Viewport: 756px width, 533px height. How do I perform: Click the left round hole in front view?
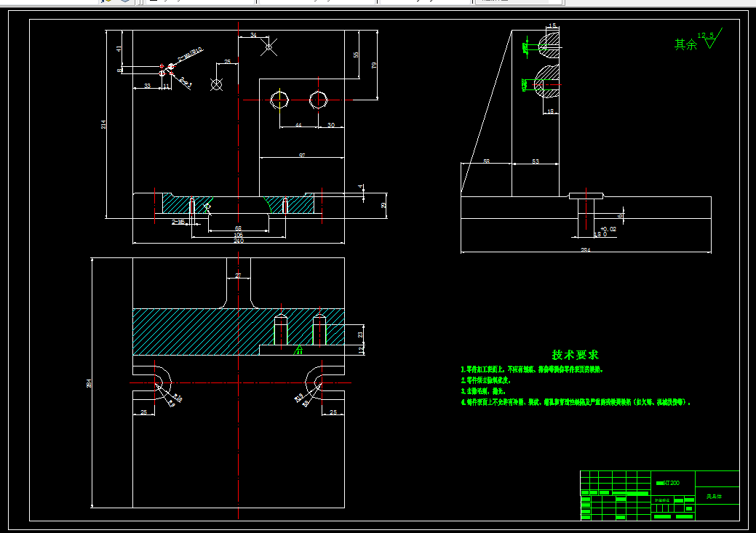point(279,100)
